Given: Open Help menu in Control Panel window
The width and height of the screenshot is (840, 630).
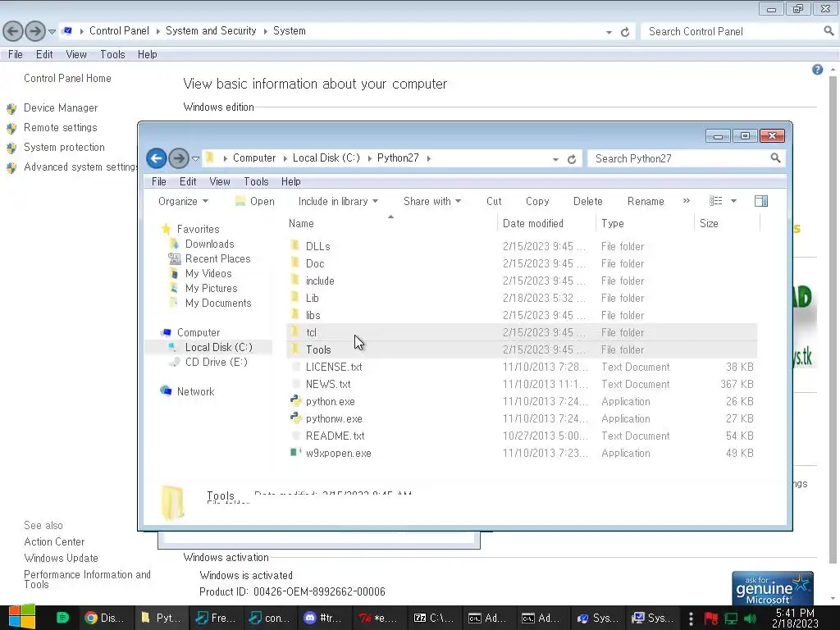Looking at the screenshot, I should click(x=148, y=55).
